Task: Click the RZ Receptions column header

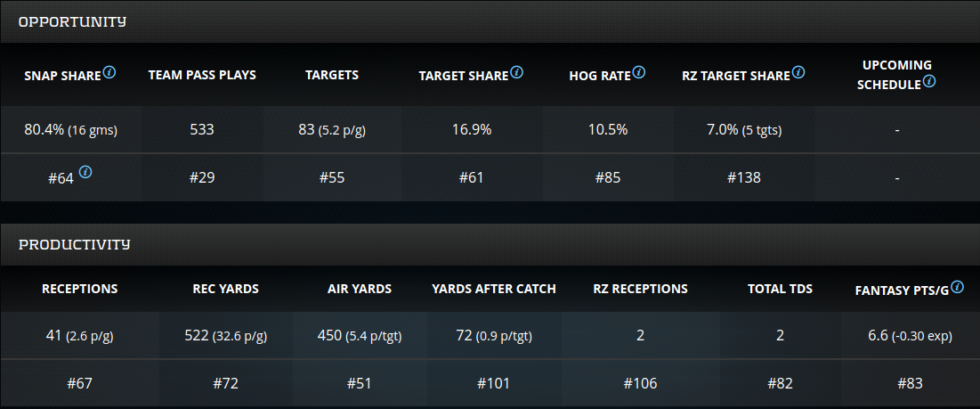Action: (641, 289)
